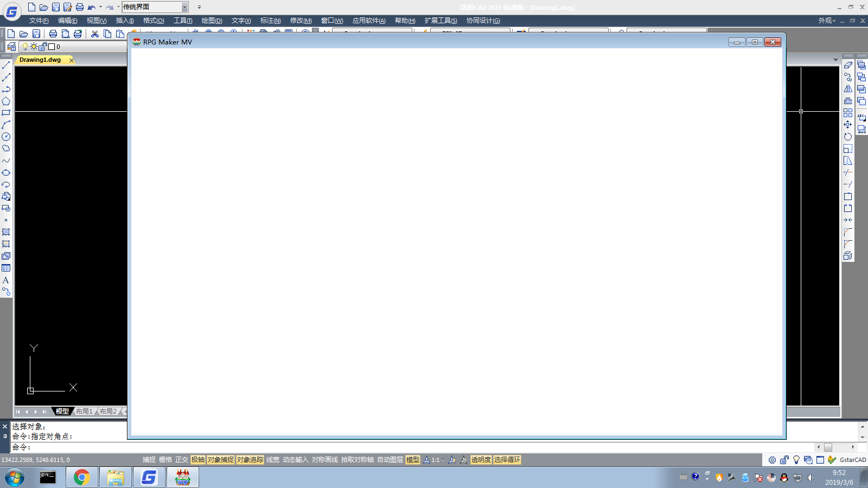The width and height of the screenshot is (868, 488).
Task: Select the Chamfer modify tool
Action: pos(848,232)
